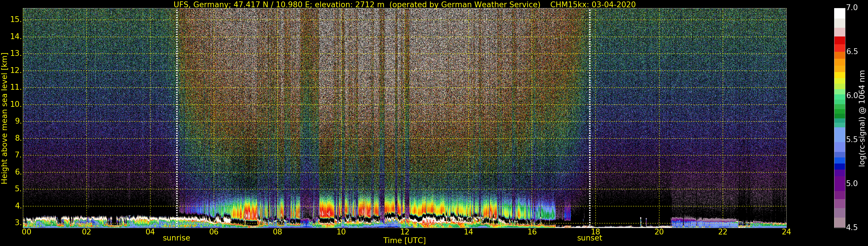The image size is (868, 246).
Task: Click the height axis tick '11.'
Action: [x=16, y=87]
